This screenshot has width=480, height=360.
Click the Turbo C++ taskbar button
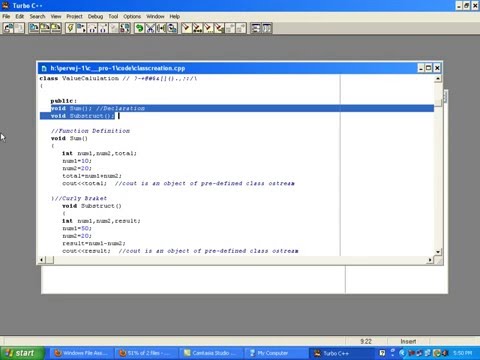tap(341, 353)
